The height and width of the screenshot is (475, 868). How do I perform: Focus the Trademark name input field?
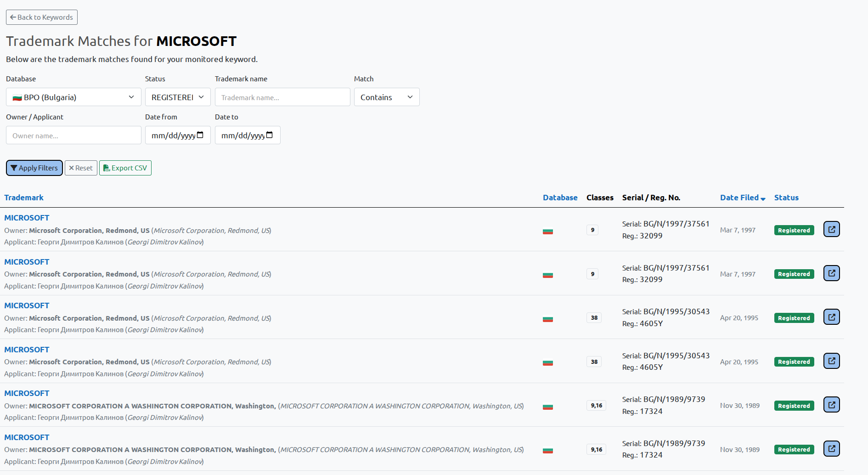click(282, 97)
